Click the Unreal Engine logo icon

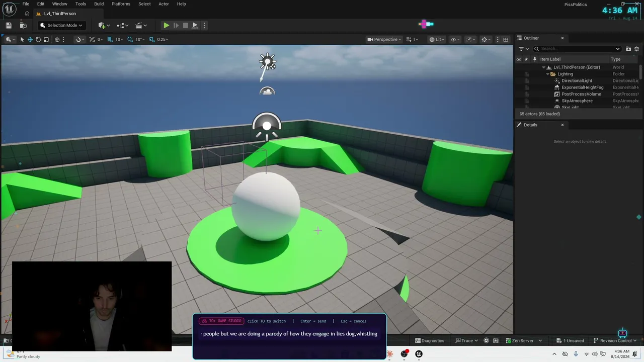(x=9, y=9)
